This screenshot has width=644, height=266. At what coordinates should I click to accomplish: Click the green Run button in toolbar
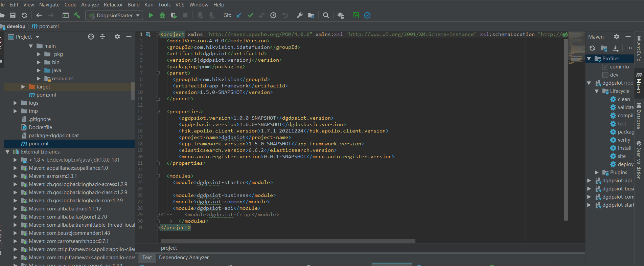[151, 15]
